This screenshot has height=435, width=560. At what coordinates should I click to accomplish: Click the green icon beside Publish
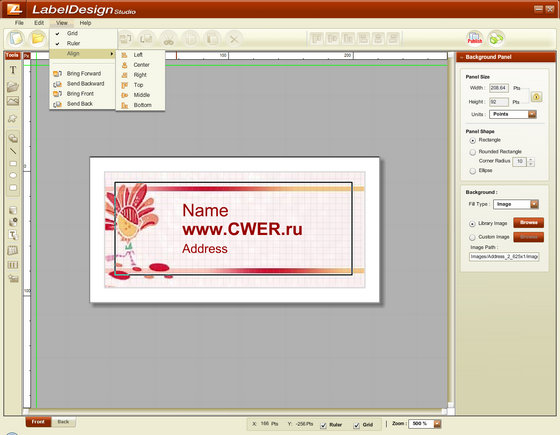tap(496, 38)
